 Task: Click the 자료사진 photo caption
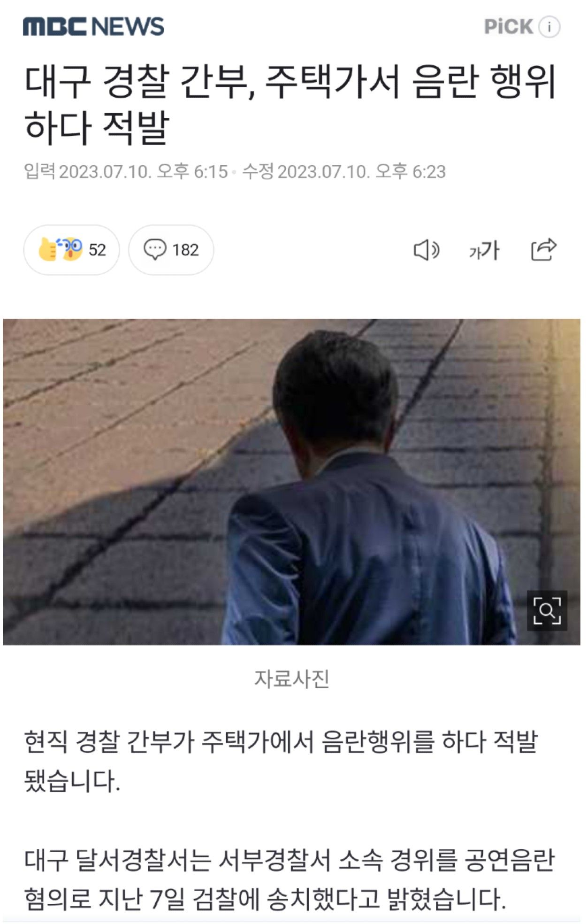[x=291, y=679]
